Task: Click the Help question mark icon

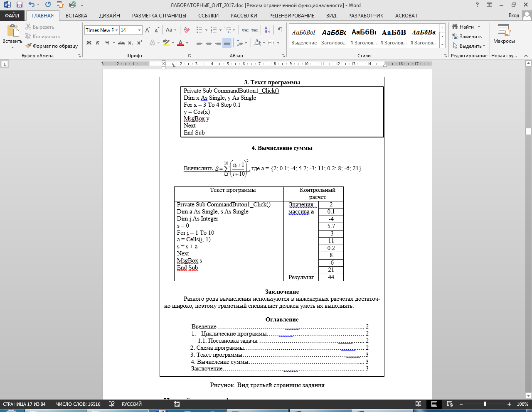Action: tap(477, 5)
